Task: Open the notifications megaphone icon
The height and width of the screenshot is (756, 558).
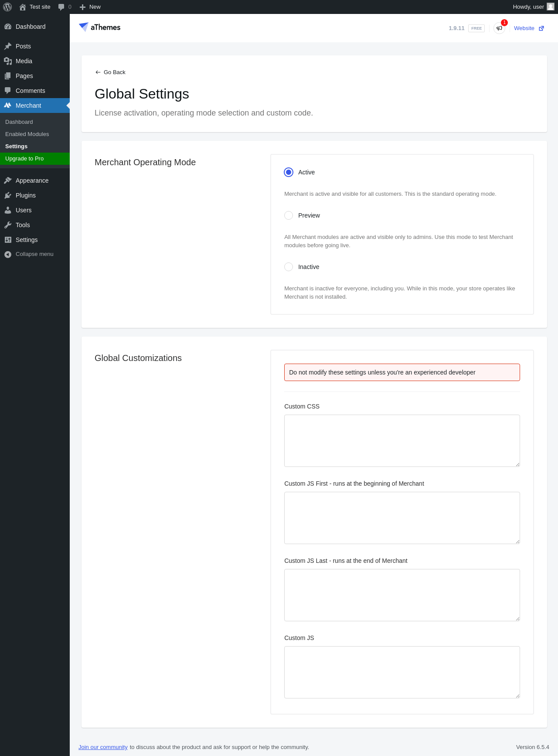Action: point(499,28)
